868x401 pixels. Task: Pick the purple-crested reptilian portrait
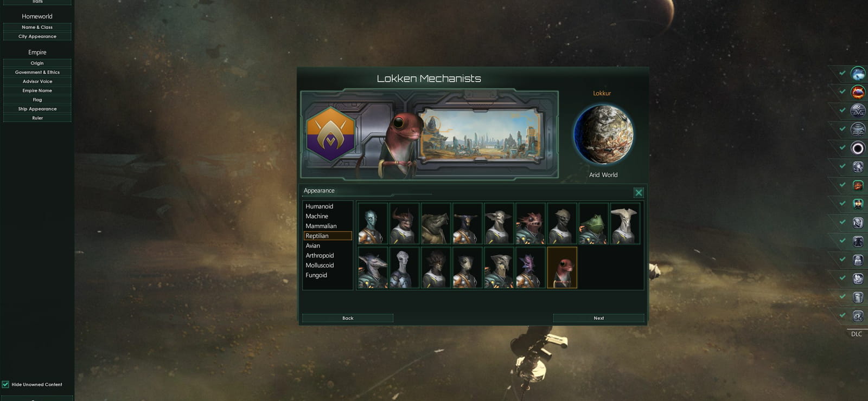point(531,268)
